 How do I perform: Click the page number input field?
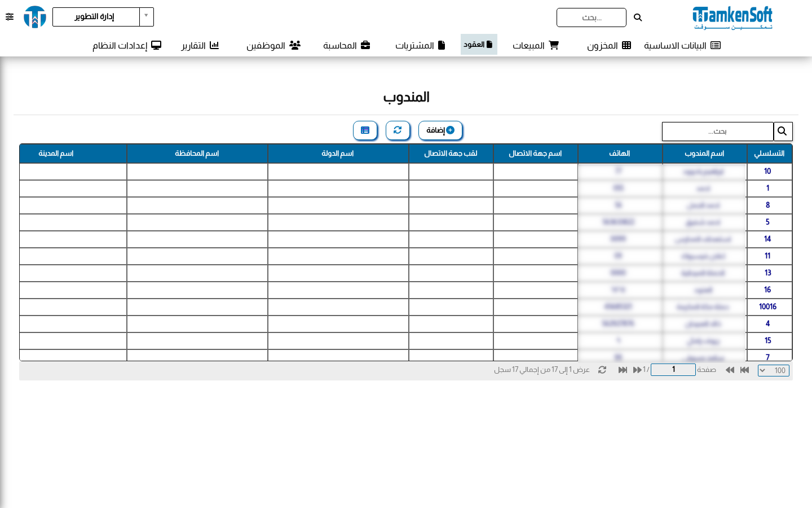point(673,370)
